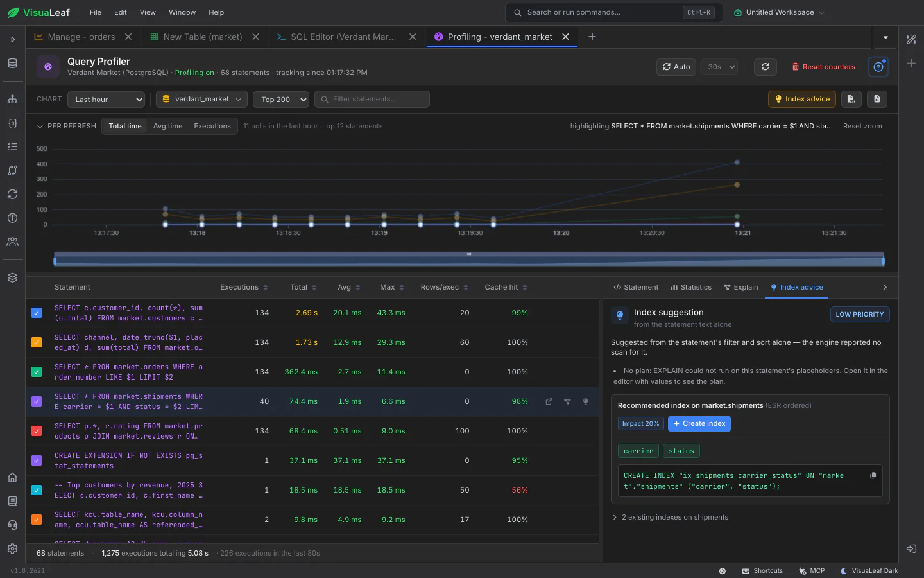Screen dimensions: 924x578
Task: Open the settings gear in the sidebar
Action: pos(12,549)
